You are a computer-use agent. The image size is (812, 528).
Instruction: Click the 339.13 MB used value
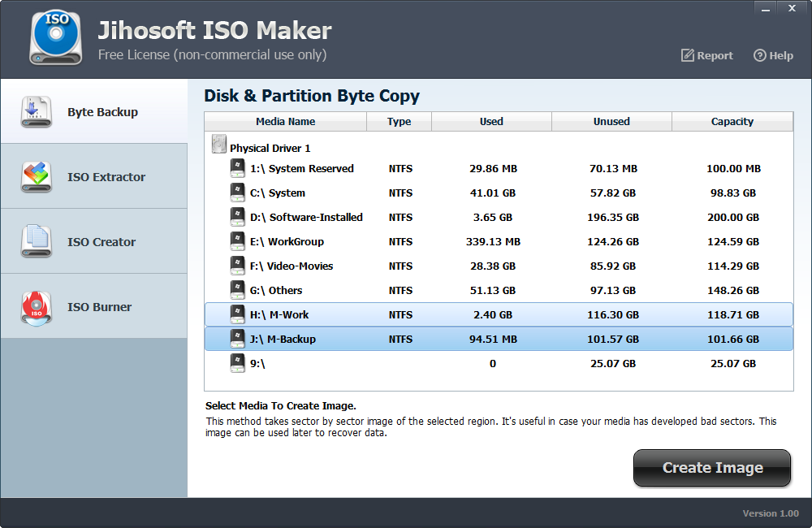(493, 241)
